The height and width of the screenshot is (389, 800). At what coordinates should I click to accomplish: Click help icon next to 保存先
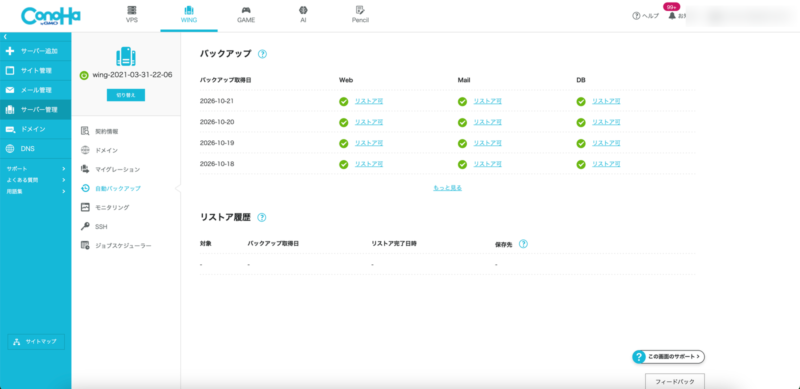(x=523, y=244)
